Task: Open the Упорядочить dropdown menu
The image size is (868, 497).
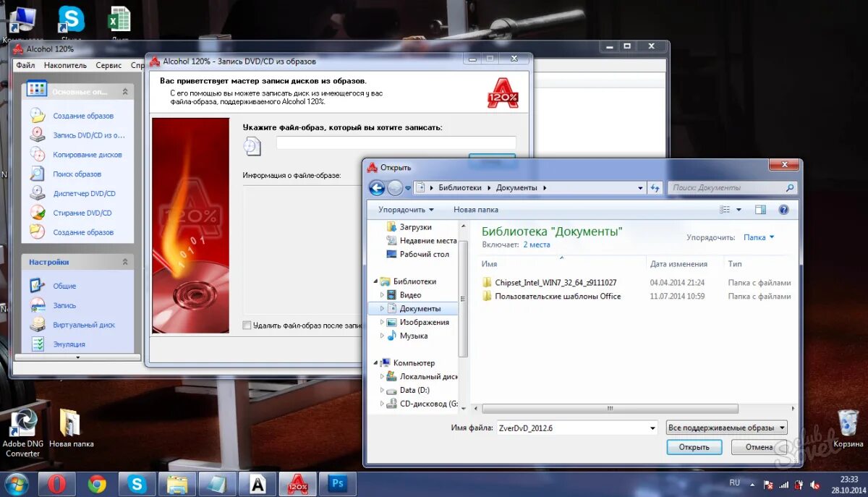Action: [406, 210]
